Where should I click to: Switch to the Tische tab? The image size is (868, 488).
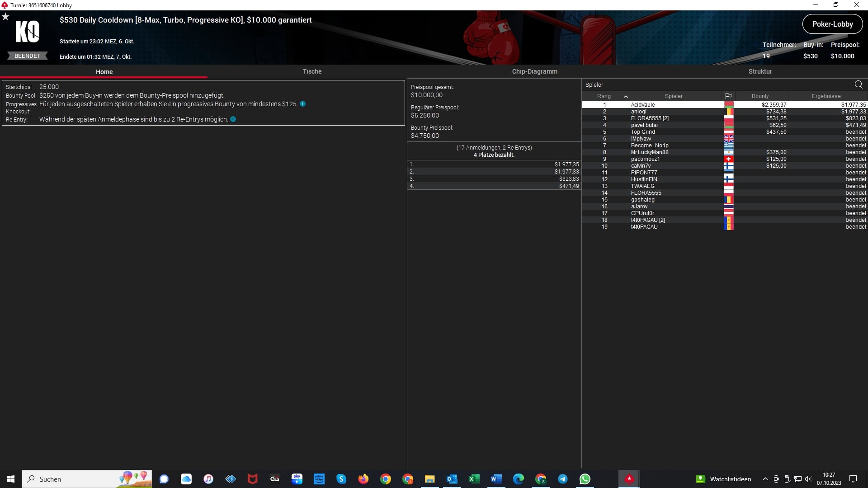[312, 71]
